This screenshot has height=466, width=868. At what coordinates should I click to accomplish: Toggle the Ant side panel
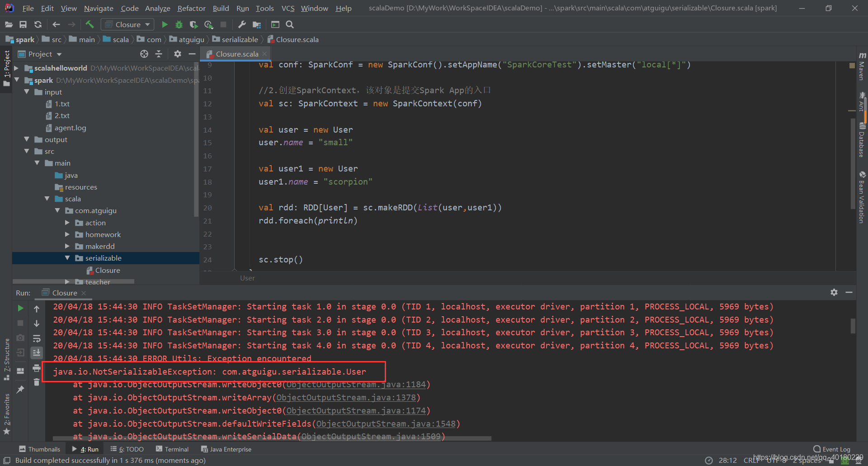[862, 102]
